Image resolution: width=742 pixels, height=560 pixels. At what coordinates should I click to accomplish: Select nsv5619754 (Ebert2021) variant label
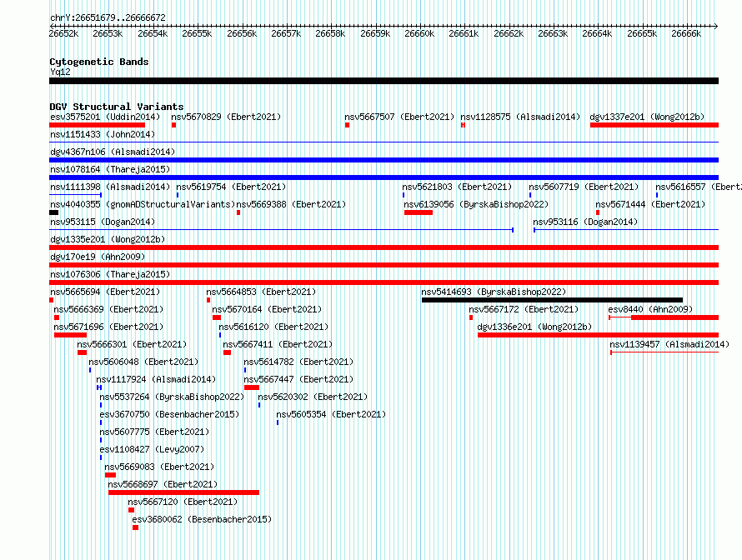[x=231, y=187]
